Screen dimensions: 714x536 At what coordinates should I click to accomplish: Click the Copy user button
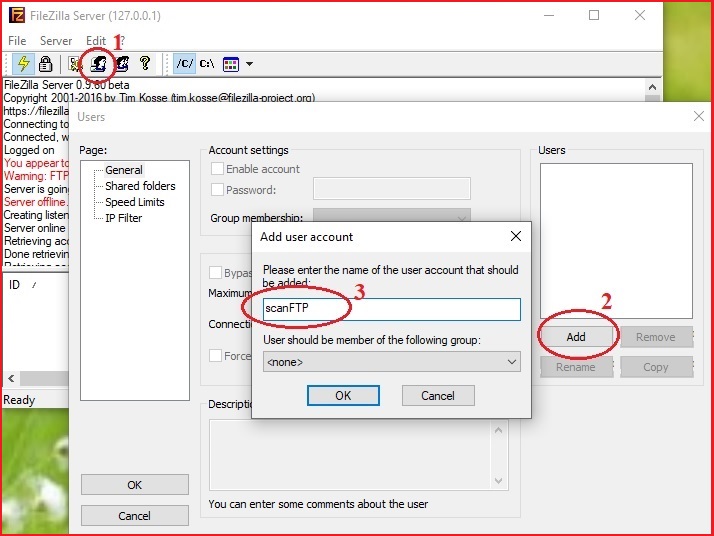click(x=656, y=367)
